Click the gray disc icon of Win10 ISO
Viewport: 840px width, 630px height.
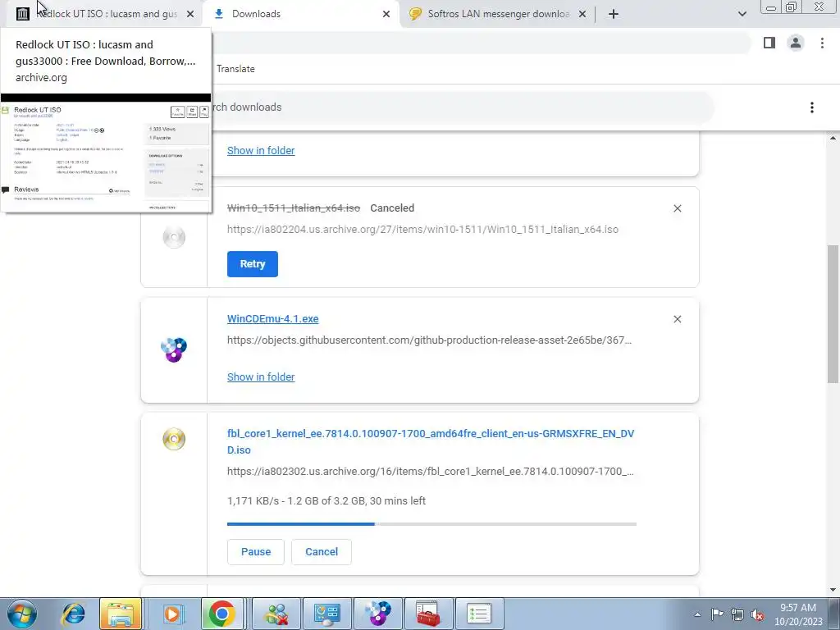click(174, 237)
